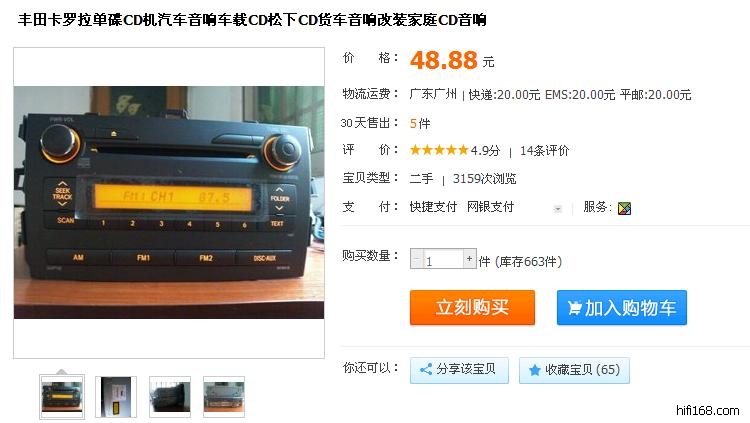Click the product title text
This screenshot has height=423, width=750.
252,20
